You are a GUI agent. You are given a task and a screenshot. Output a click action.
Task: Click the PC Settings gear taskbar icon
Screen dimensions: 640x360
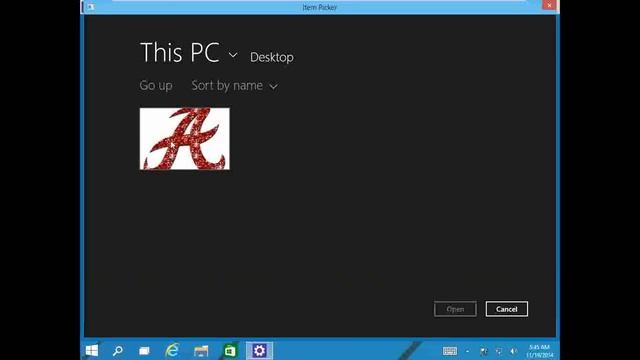[x=259, y=351]
